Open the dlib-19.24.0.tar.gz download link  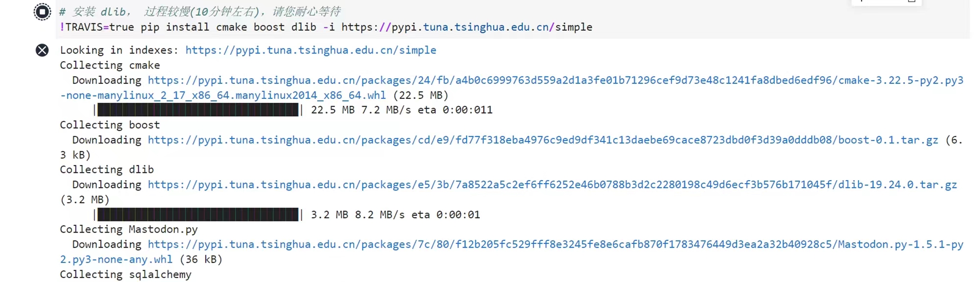click(552, 185)
